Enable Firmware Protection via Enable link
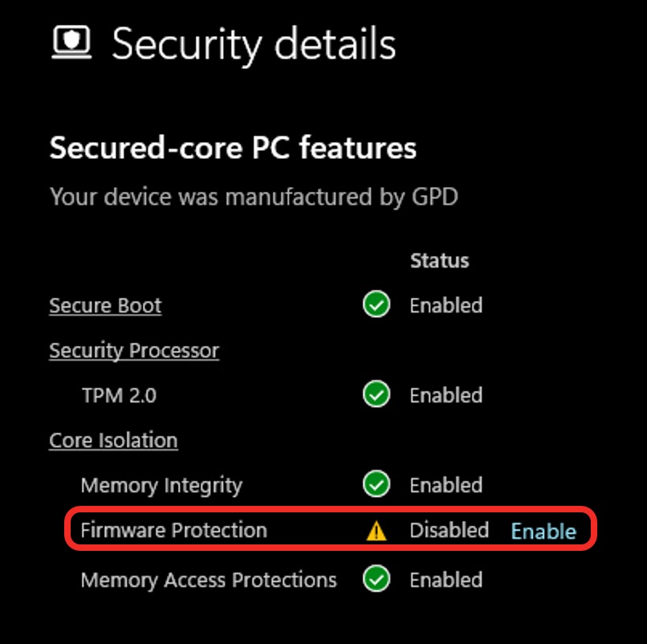The image size is (647, 644). (x=543, y=531)
